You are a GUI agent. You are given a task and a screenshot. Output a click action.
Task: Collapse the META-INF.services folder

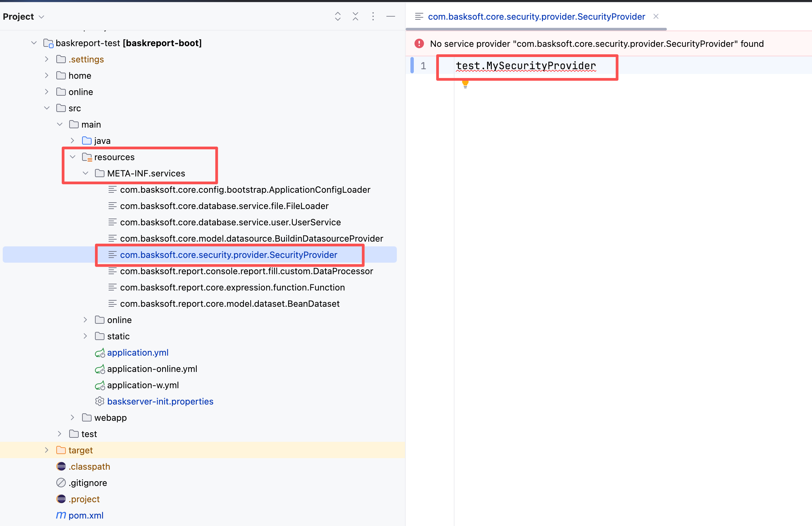click(x=85, y=173)
